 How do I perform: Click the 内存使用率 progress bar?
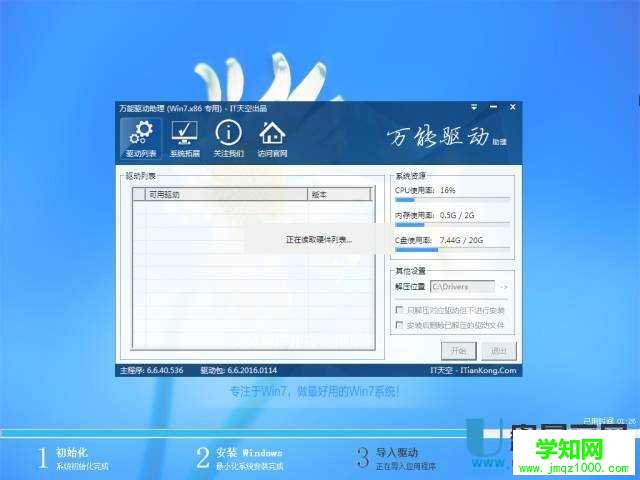(452, 224)
